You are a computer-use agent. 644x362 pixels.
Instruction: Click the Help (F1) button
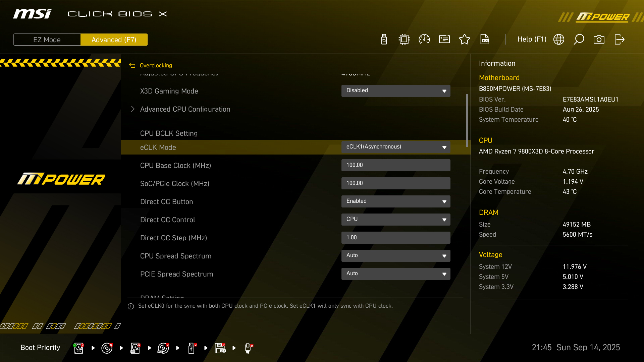click(x=532, y=39)
